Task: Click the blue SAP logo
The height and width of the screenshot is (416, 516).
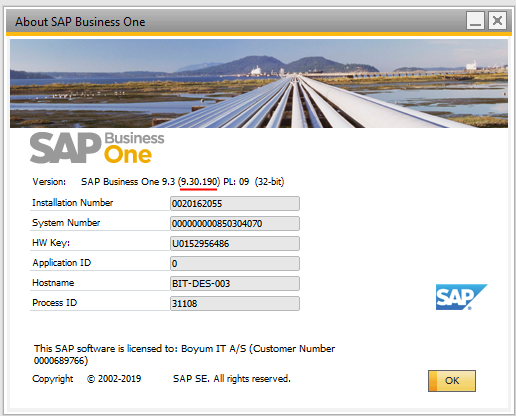Action: pos(461,297)
